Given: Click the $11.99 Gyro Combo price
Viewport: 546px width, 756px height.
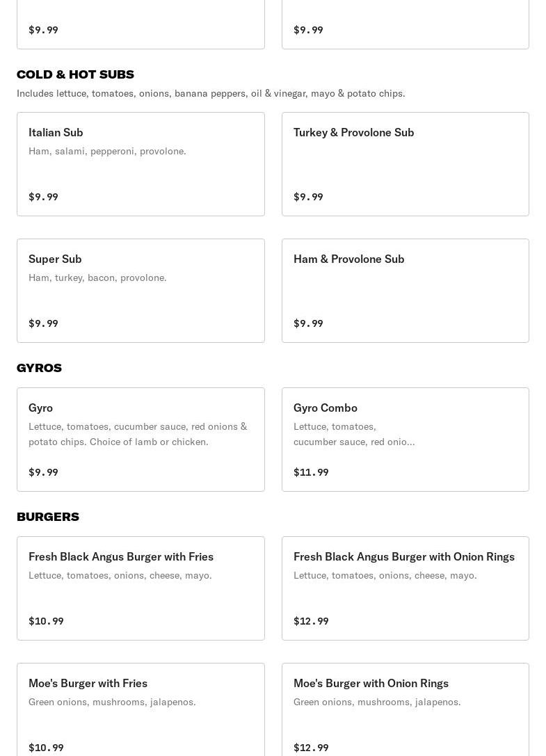Looking at the screenshot, I should click(x=311, y=472).
